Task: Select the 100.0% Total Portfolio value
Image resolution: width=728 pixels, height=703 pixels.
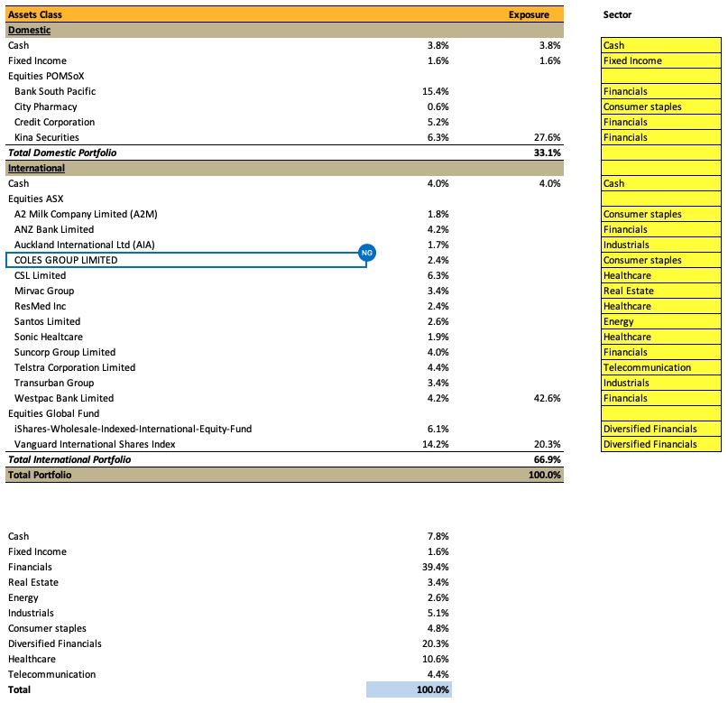Action: (544, 475)
